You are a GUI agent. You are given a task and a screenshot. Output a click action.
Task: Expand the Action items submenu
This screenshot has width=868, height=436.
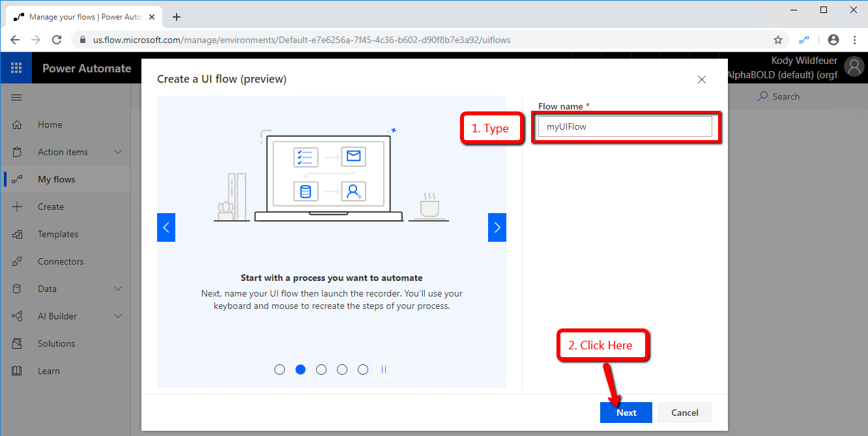118,152
